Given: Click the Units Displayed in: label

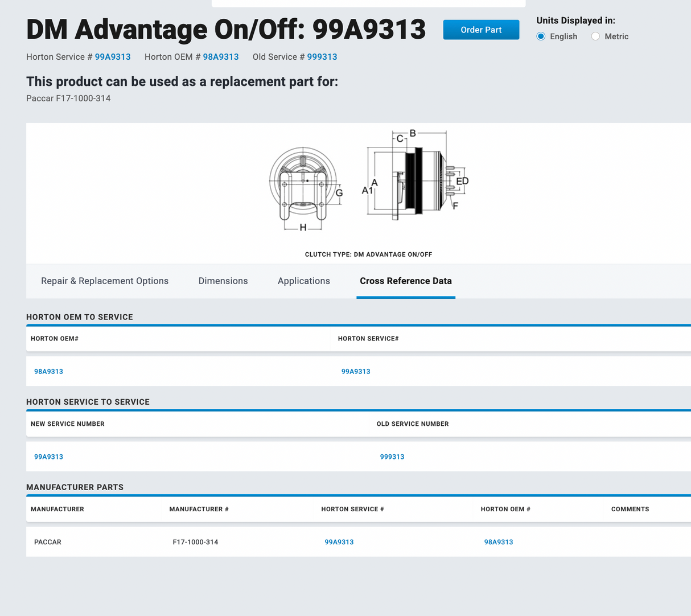Looking at the screenshot, I should click(x=576, y=20).
